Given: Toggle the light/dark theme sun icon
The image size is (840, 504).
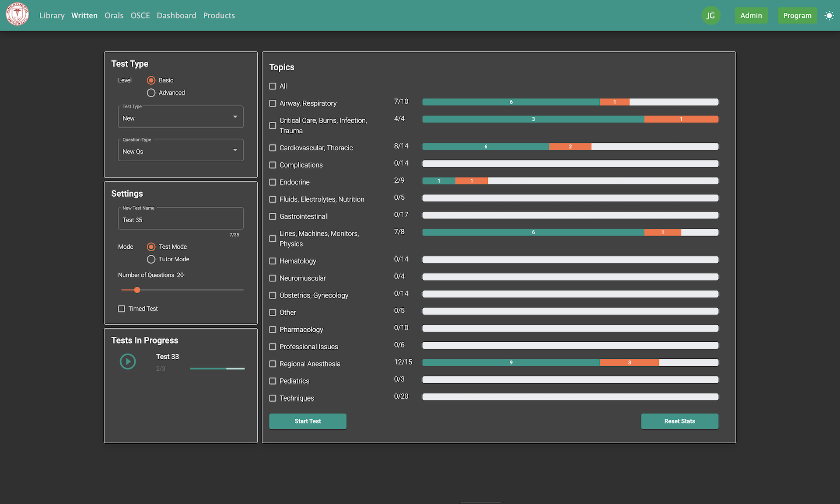Looking at the screenshot, I should coord(829,16).
